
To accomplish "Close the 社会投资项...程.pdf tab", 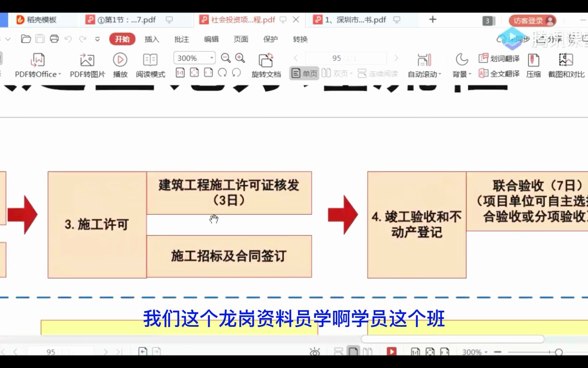I will click(x=296, y=20).
